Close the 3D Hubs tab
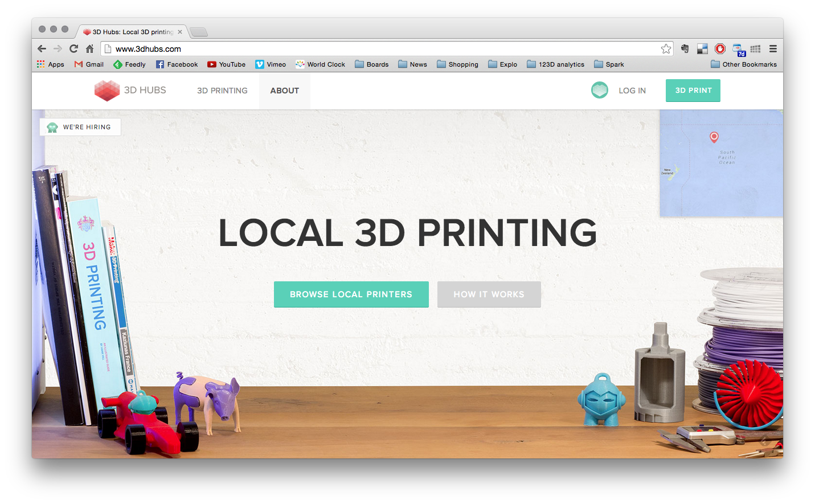The width and height of the screenshot is (815, 504). pyautogui.click(x=180, y=32)
